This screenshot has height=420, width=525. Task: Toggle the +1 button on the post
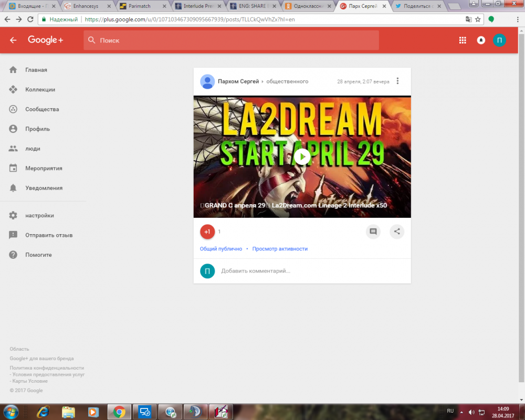[x=207, y=232]
